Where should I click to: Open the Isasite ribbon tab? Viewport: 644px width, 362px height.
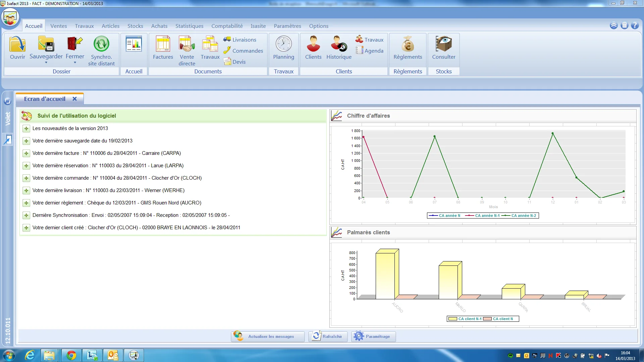(258, 26)
